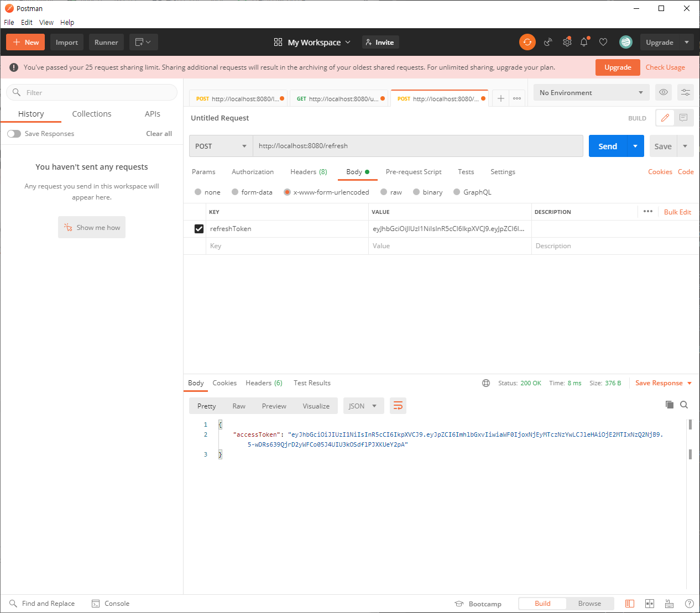
Task: Open manage environments sliders icon
Action: click(686, 92)
